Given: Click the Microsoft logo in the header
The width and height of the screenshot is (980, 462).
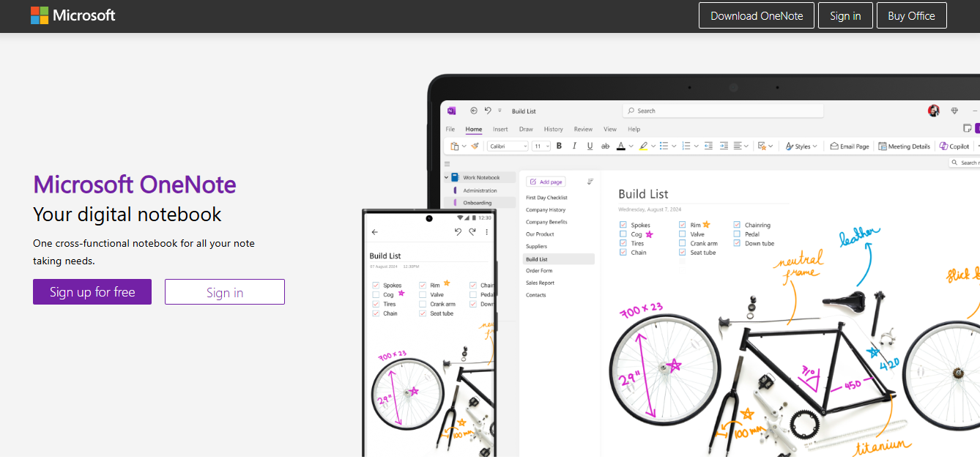Looking at the screenshot, I should click(73, 15).
